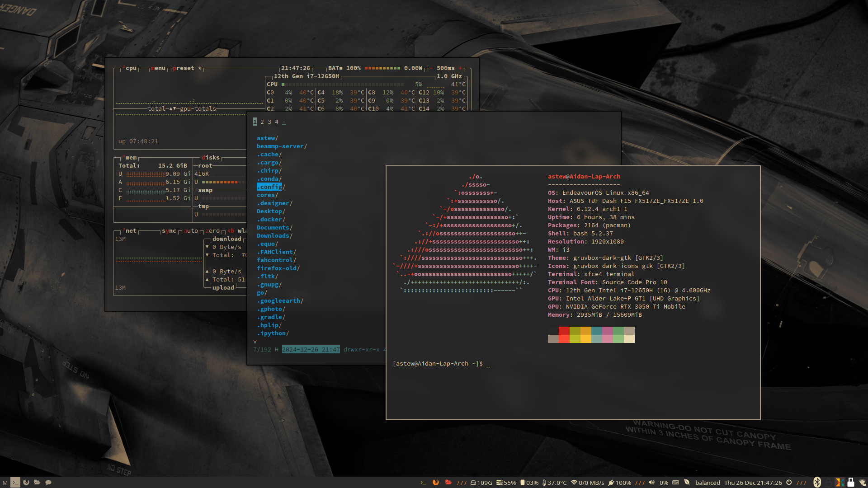Collapse gpu-totals using the ▼ arrow
868x488 pixels.
[x=175, y=108]
